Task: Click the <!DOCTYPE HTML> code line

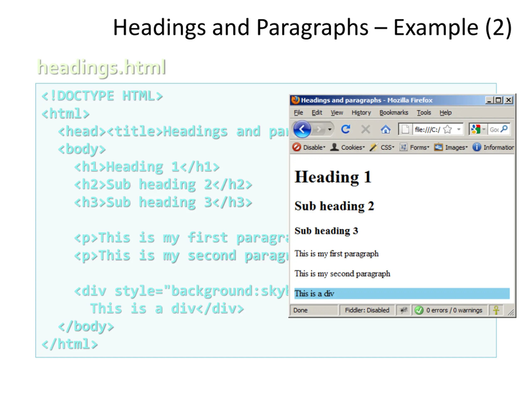Action: [102, 96]
